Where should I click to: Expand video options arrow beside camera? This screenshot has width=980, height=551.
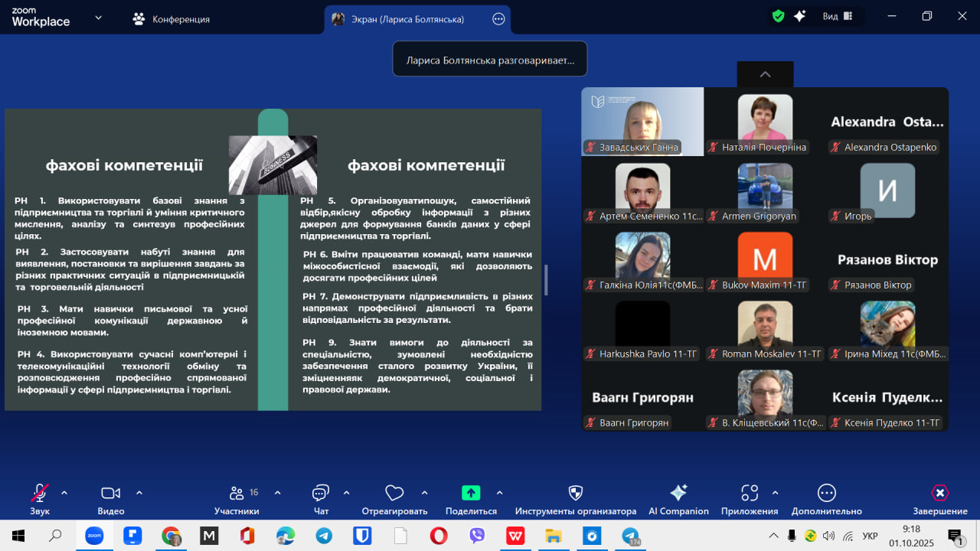(139, 493)
